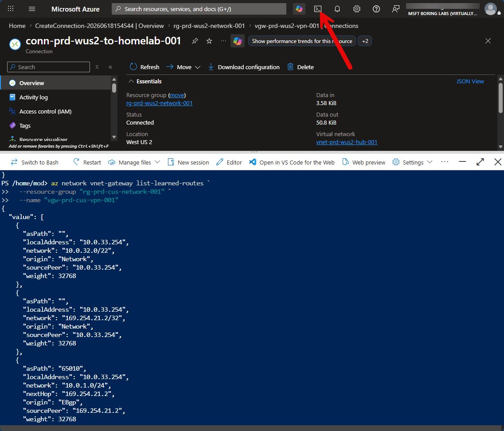Open rg-prd-wus2-network-001 resource group link
504x431 pixels.
pos(160,103)
